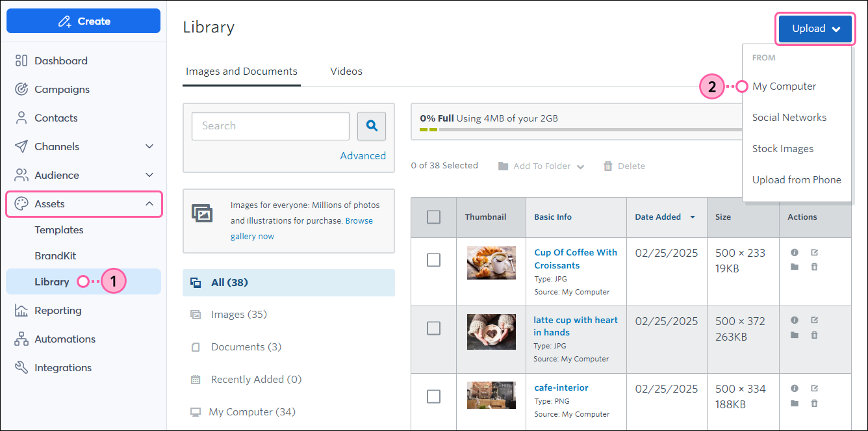Run a library search with the magnifier icon
The width and height of the screenshot is (868, 431).
click(x=371, y=125)
